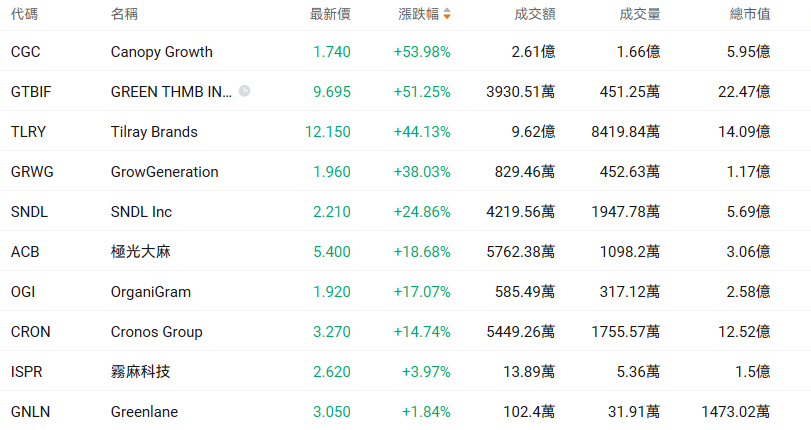811x430 pixels.
Task: Open the Canopy Growth stock row
Action: tap(162, 51)
